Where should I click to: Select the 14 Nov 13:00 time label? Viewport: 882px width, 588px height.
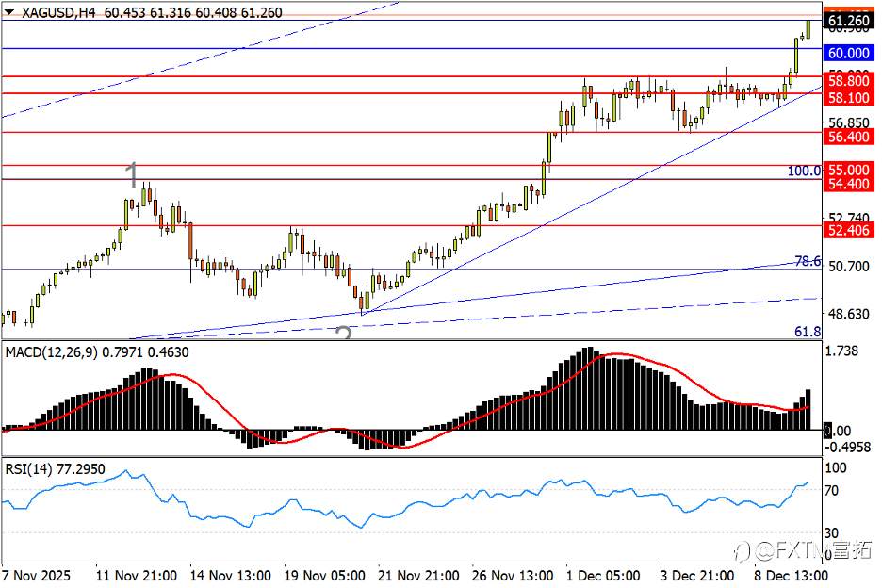[230, 576]
